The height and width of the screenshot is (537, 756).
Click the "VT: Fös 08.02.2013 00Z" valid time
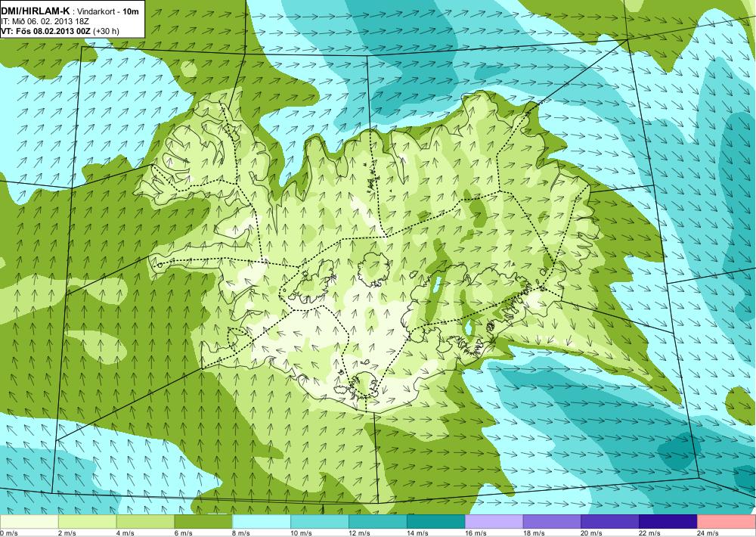pyautogui.click(x=46, y=31)
